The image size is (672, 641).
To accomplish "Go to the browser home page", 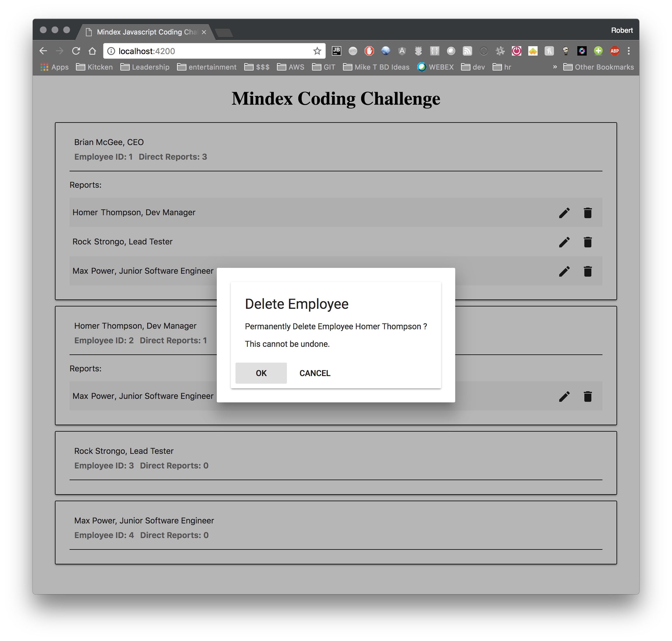I will pyautogui.click(x=92, y=51).
